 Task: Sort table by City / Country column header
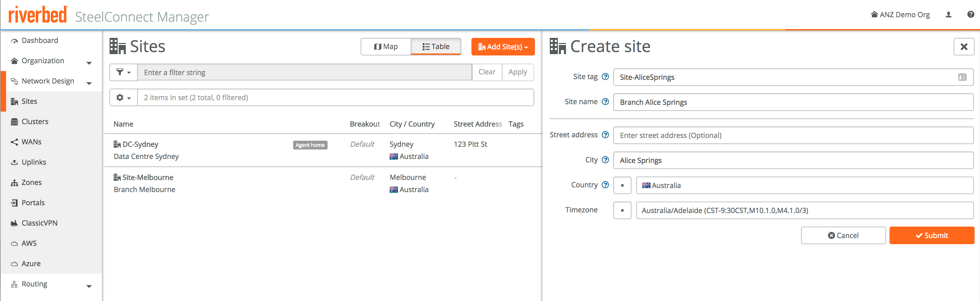point(412,124)
